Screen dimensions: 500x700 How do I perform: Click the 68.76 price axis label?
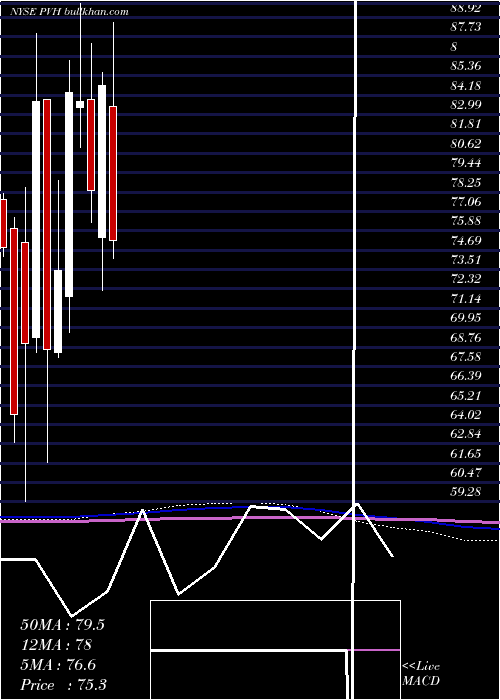(x=466, y=338)
